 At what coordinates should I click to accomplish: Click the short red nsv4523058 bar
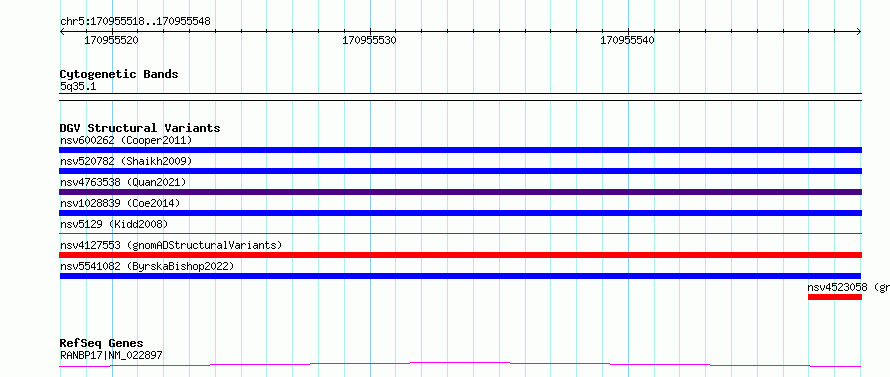click(x=835, y=297)
